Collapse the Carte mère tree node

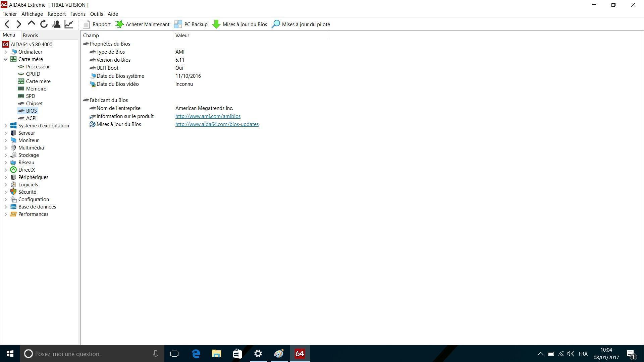pos(6,59)
